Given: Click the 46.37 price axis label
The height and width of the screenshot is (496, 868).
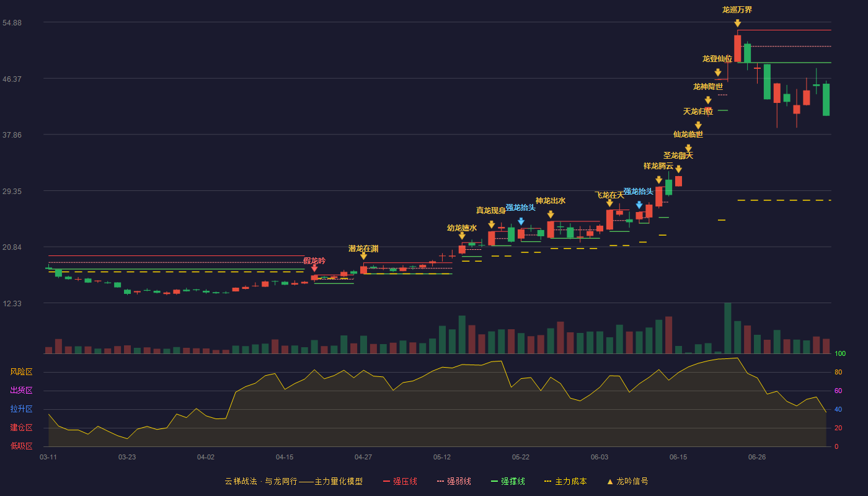Looking at the screenshot, I should [12, 79].
